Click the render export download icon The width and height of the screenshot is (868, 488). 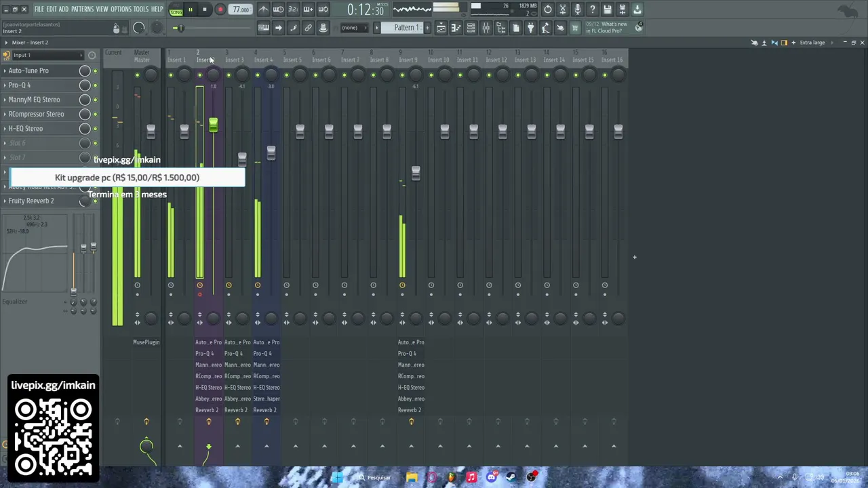pyautogui.click(x=637, y=9)
